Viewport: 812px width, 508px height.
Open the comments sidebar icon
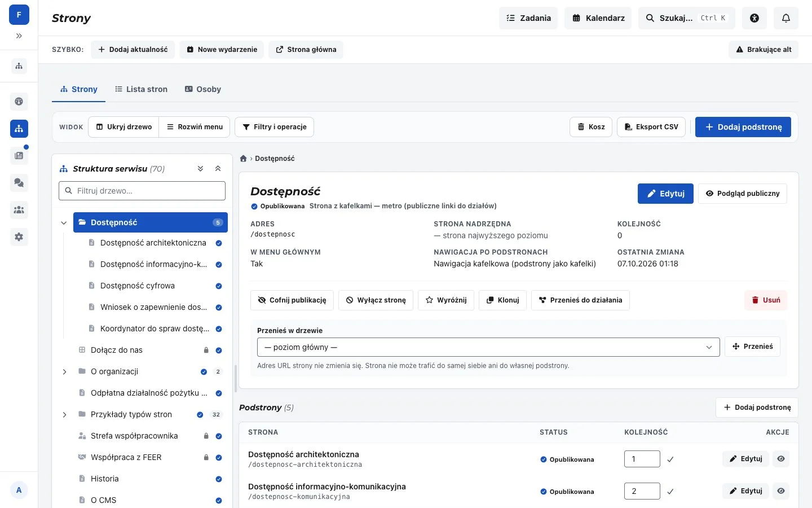point(19,183)
